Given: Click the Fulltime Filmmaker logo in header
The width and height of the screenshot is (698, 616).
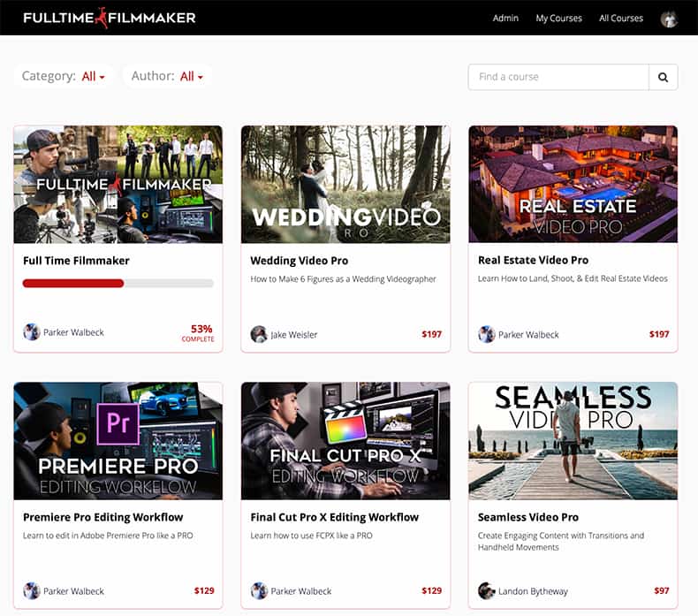Looking at the screenshot, I should (x=110, y=18).
